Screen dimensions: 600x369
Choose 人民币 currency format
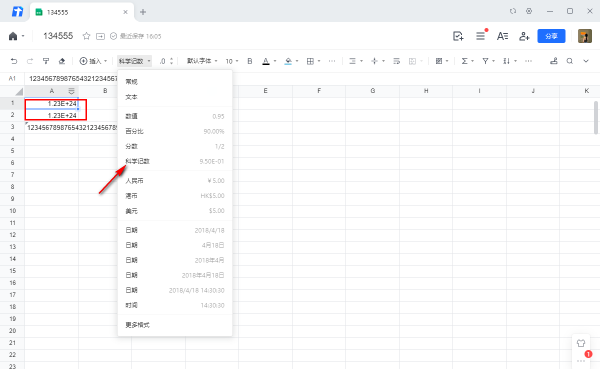pos(175,181)
